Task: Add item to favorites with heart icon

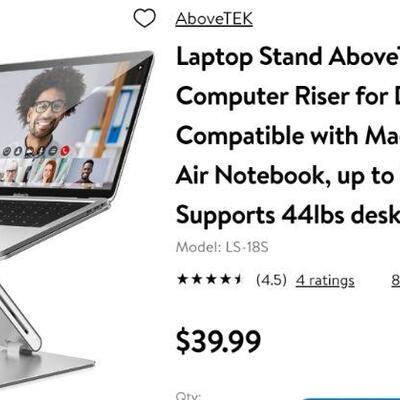Action: tap(144, 18)
